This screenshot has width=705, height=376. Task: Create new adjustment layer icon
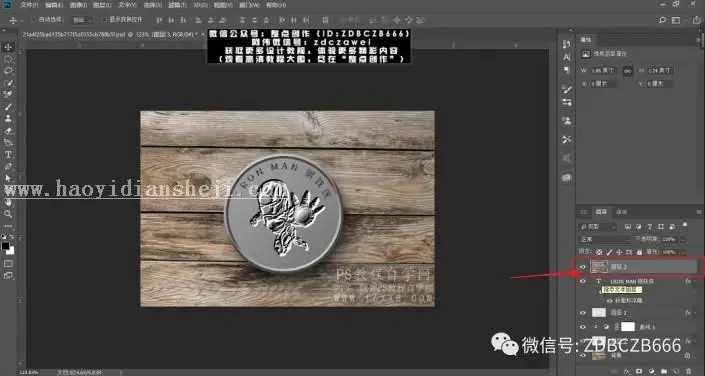click(651, 371)
